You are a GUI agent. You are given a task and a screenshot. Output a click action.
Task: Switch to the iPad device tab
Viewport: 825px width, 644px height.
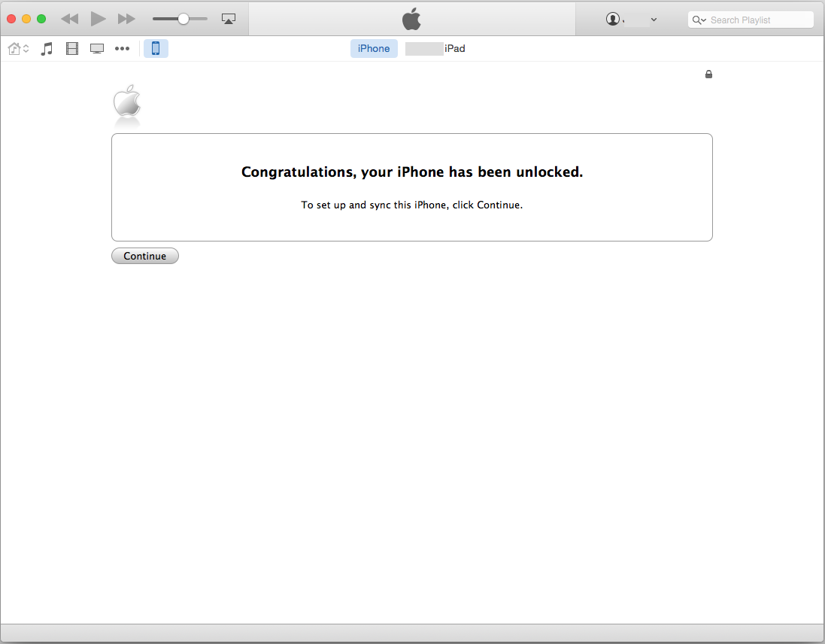435,48
